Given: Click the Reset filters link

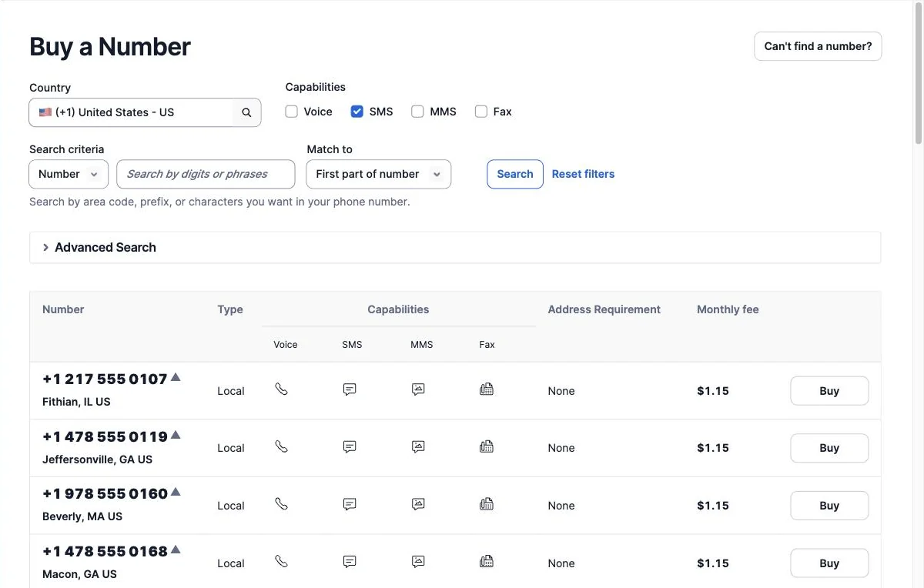Looking at the screenshot, I should 583,174.
